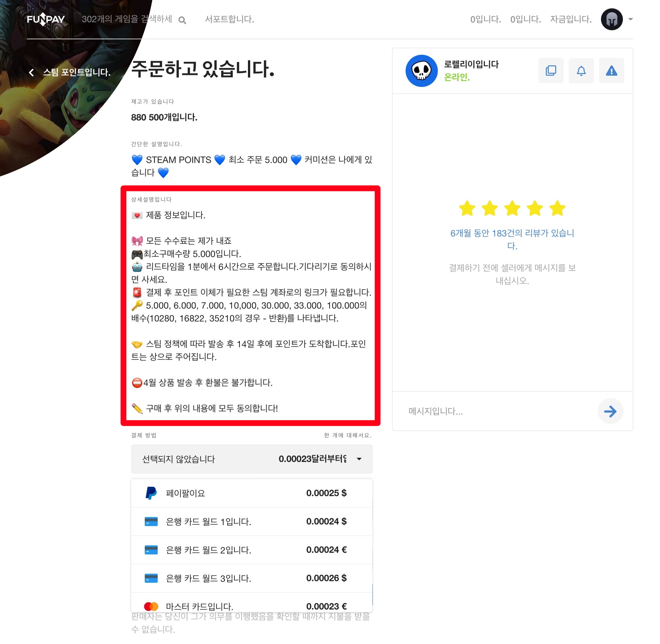Screen dimensions: 660x644
Task: Click the notification bell icon
Action: point(581,71)
